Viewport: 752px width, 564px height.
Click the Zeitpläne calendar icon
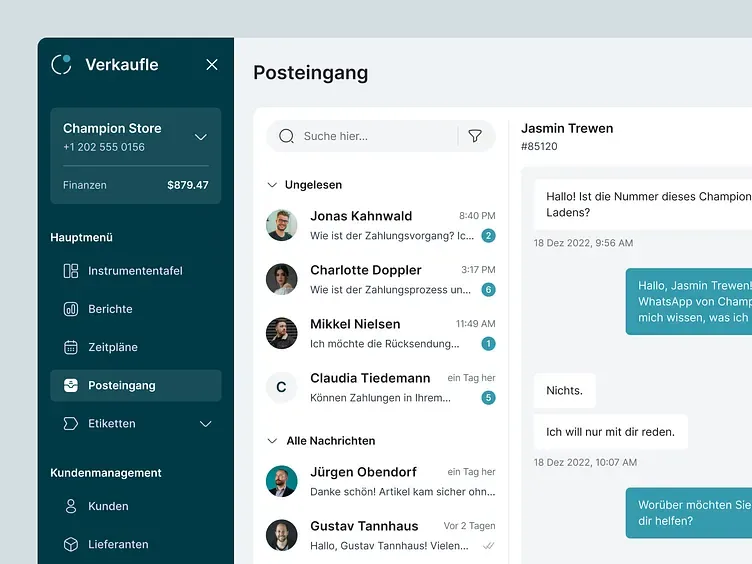pyautogui.click(x=71, y=347)
